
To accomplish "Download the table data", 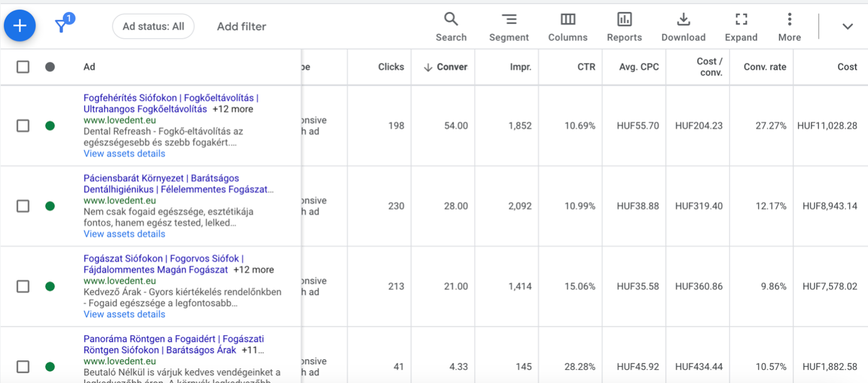I will tap(683, 27).
